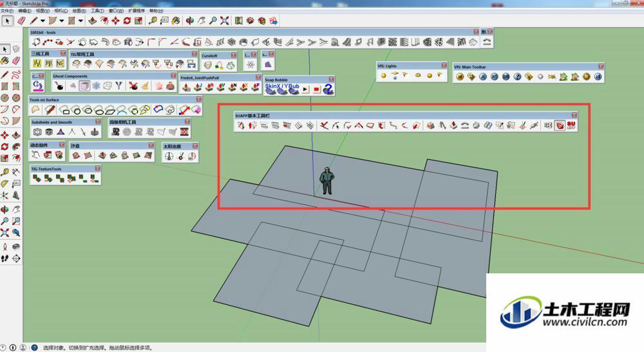The image size is (644, 352).
Task: Open the 扩展程序 menu
Action: [x=137, y=11]
